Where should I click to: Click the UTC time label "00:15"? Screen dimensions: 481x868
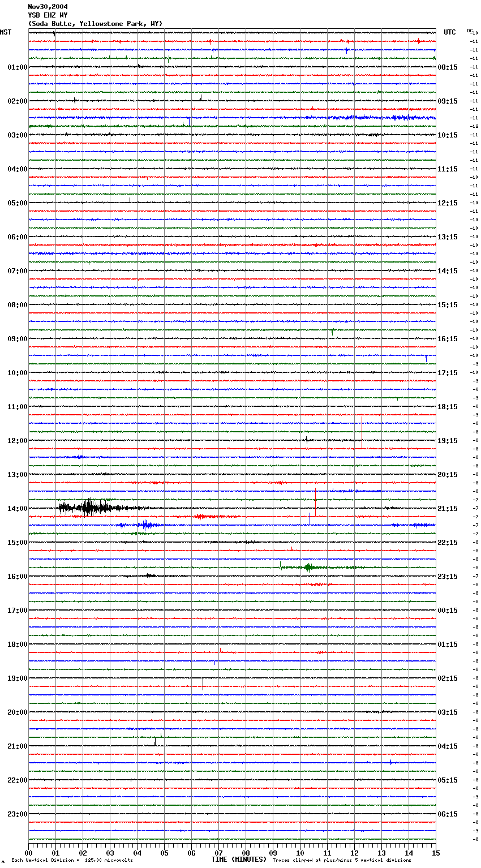[448, 611]
